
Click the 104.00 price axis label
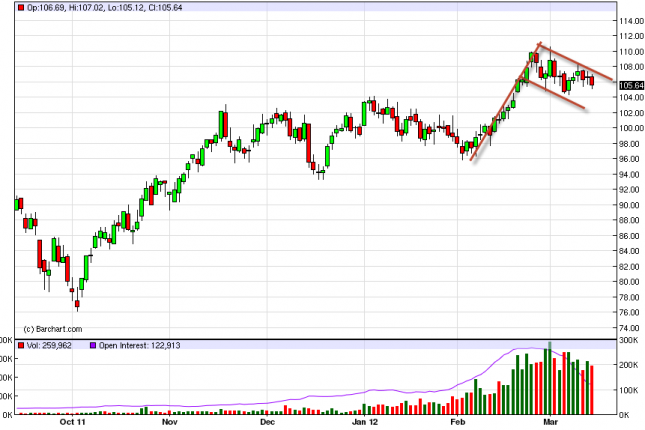(x=631, y=98)
